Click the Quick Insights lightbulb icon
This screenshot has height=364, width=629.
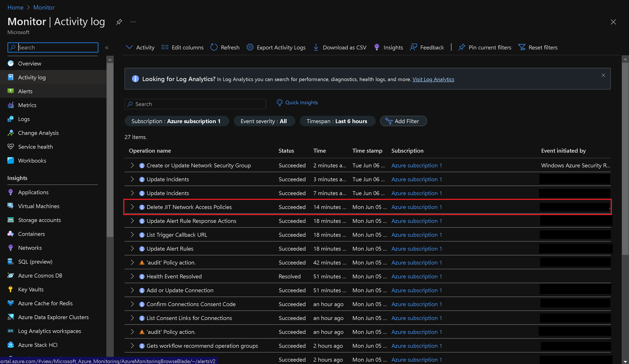[280, 102]
